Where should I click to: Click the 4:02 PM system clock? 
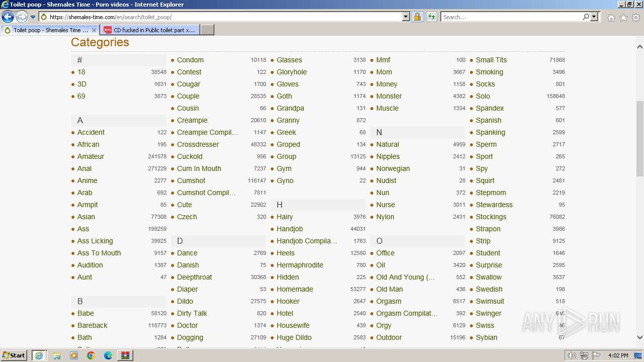[x=618, y=355]
